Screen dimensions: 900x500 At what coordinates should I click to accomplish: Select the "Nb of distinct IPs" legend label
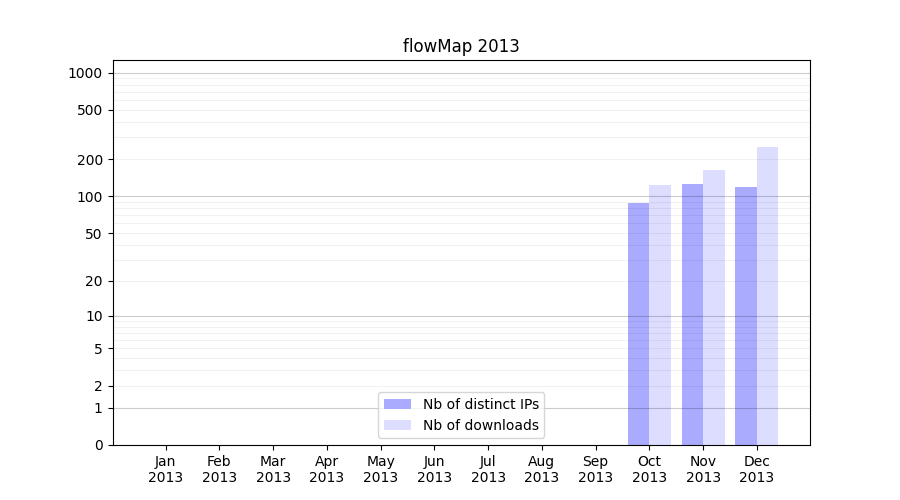coord(481,404)
